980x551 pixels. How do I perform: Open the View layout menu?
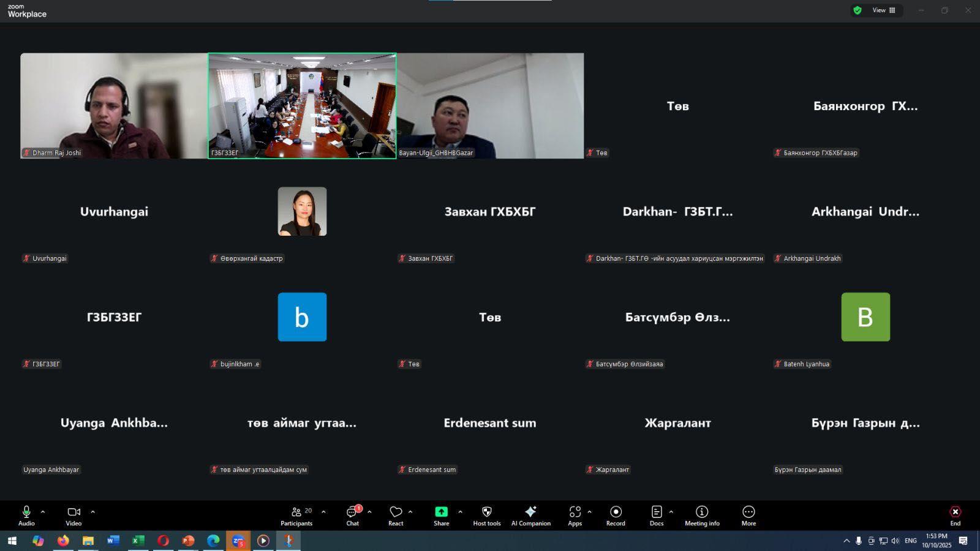[x=884, y=10]
